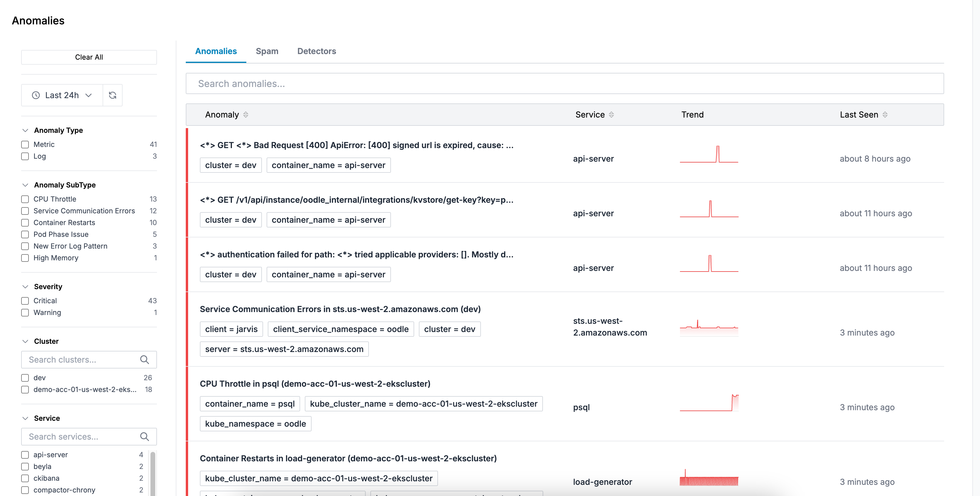Click the search icon in clusters field
This screenshot has height=496, width=980.
(144, 359)
